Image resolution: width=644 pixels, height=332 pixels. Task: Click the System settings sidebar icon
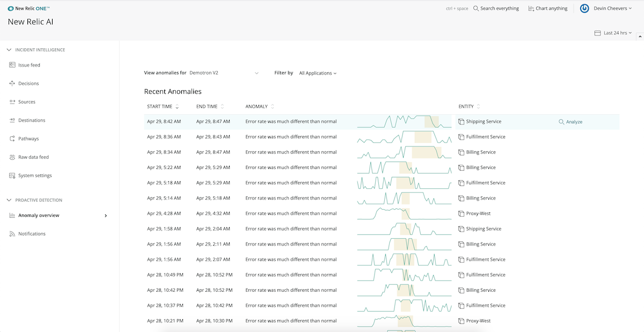point(12,175)
